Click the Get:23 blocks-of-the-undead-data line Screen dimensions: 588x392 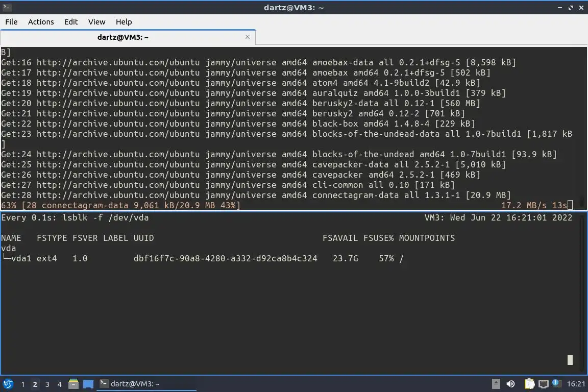click(x=286, y=134)
